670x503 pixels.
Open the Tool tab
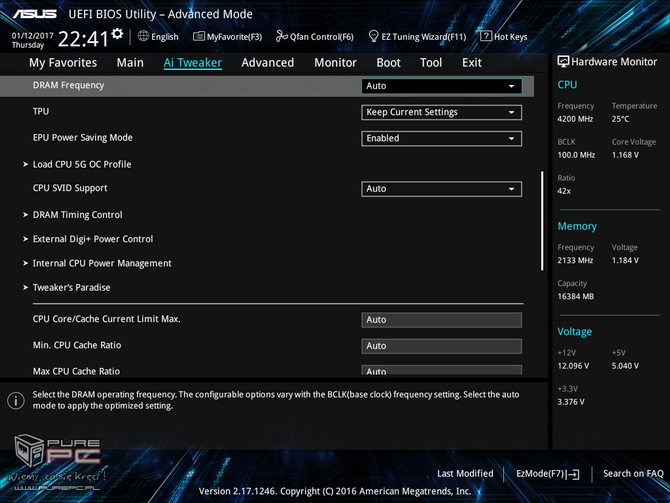pos(431,63)
